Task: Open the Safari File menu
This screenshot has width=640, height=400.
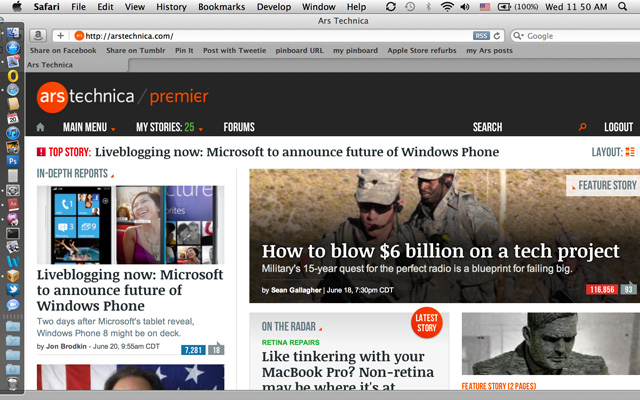Action: tap(78, 7)
